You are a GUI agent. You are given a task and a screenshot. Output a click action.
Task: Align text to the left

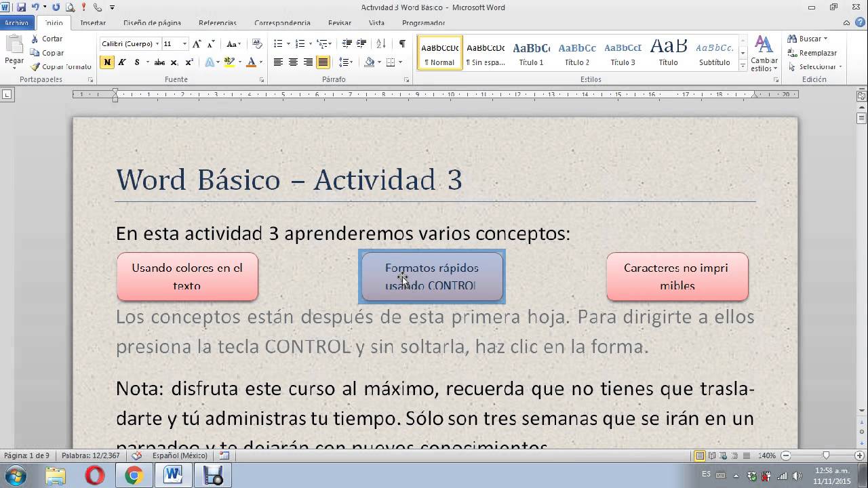point(278,62)
